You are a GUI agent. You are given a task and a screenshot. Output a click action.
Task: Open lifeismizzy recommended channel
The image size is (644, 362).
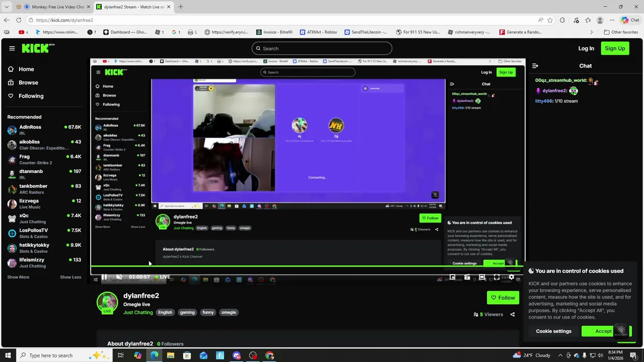[44, 262]
